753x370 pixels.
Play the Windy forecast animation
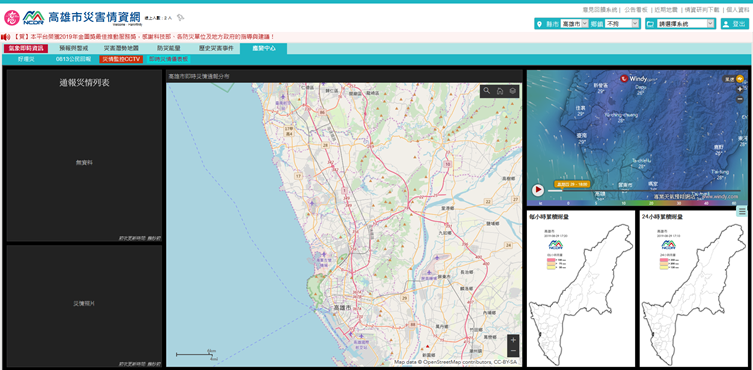(538, 190)
